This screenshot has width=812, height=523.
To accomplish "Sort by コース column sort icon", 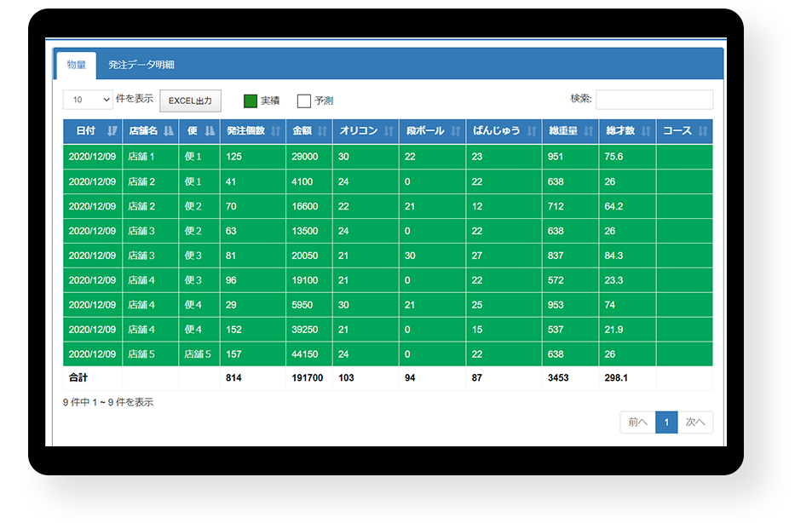I will click(702, 131).
